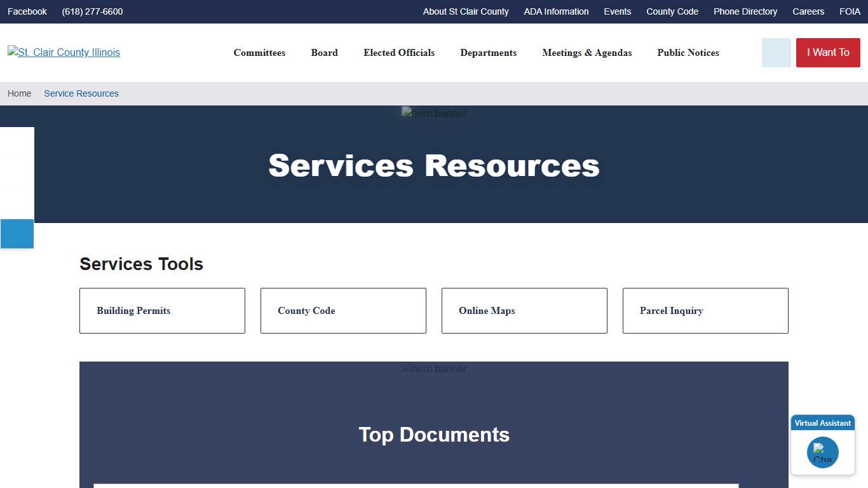Screen dimensions: 868x488
Task: Open the Elected Officials dropdown
Action: (398, 53)
